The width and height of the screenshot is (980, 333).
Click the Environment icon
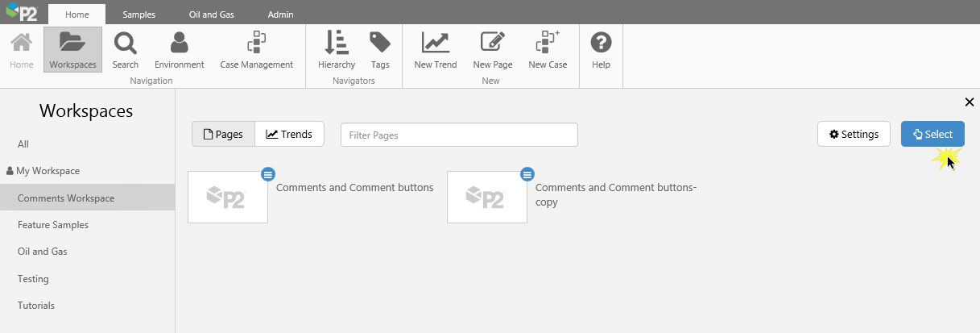point(179,50)
